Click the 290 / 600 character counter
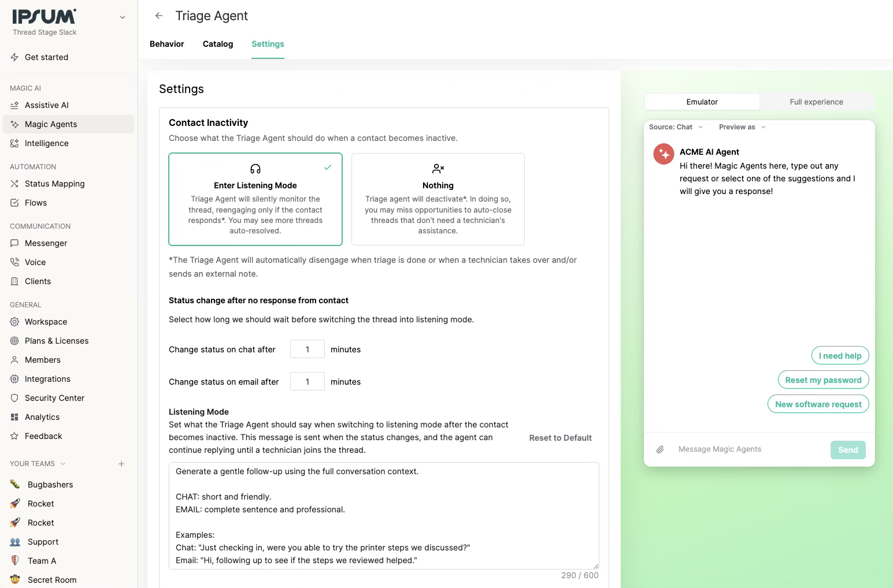Viewport: 893px width, 588px height. coord(580,575)
